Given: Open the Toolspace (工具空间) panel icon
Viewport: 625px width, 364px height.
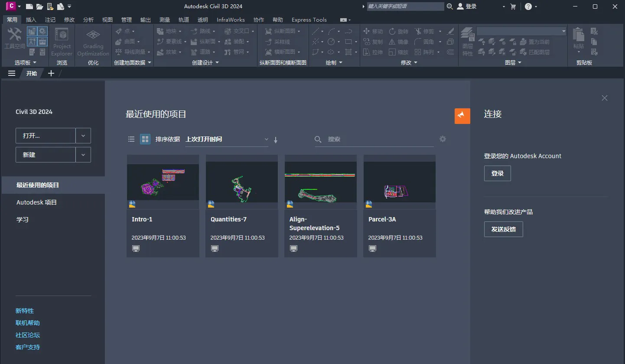Looking at the screenshot, I should tap(15, 38).
